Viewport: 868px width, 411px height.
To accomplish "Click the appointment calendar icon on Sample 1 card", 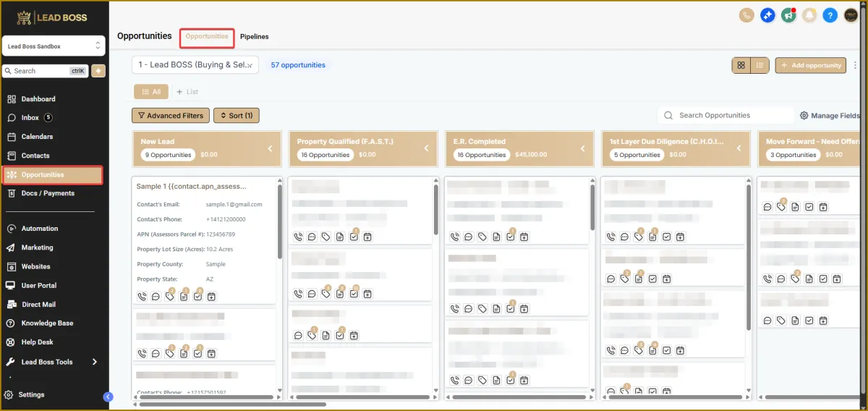I will 211,297.
